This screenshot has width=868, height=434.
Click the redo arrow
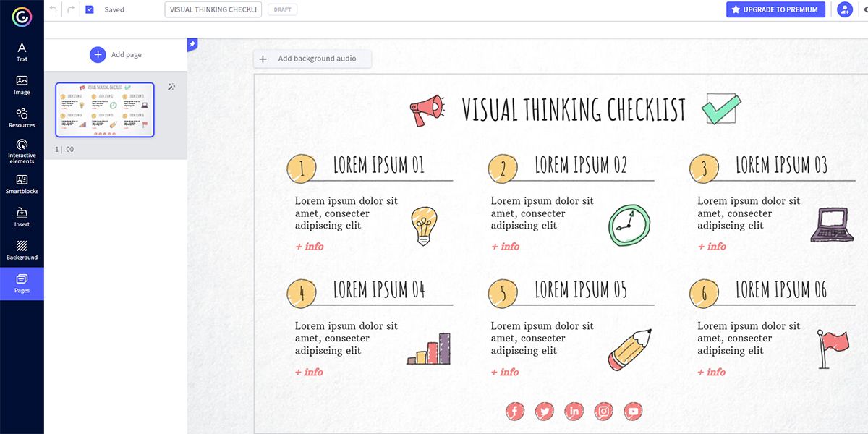[x=70, y=9]
